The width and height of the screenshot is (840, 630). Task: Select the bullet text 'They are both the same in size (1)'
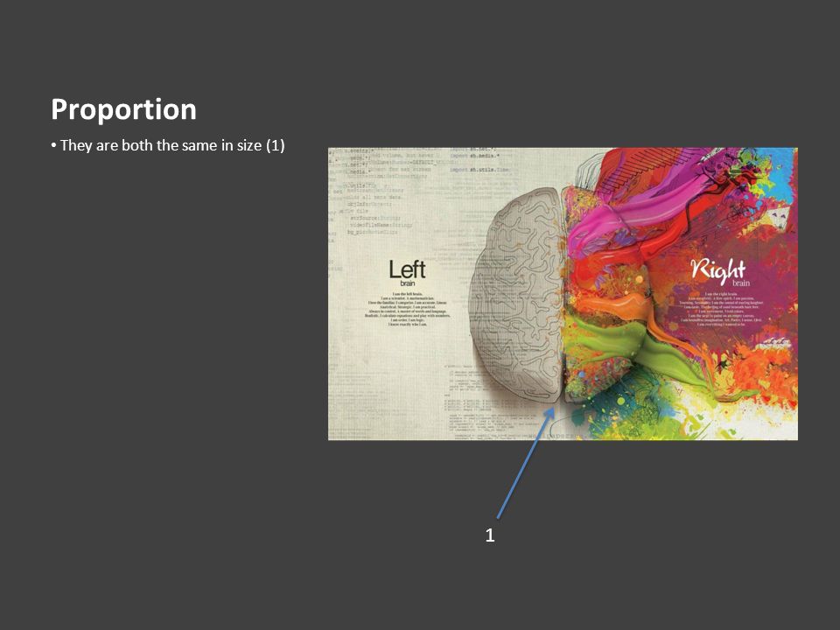point(172,145)
